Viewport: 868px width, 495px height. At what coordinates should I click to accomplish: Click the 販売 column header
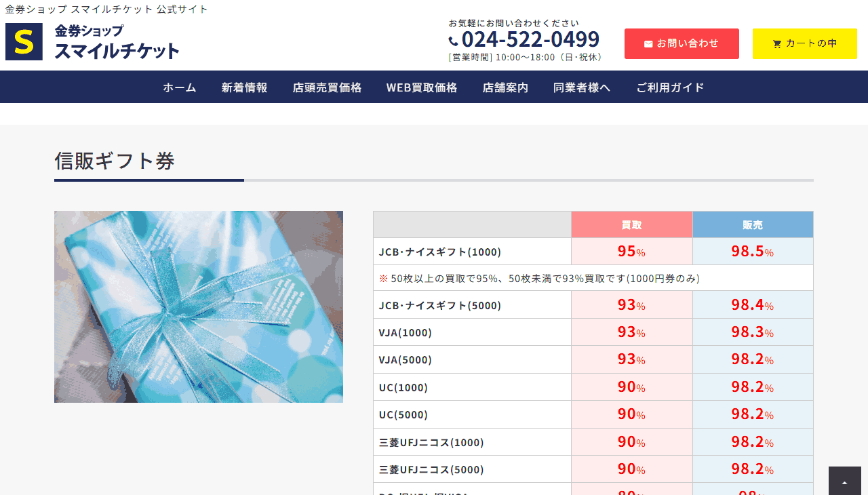pos(753,224)
